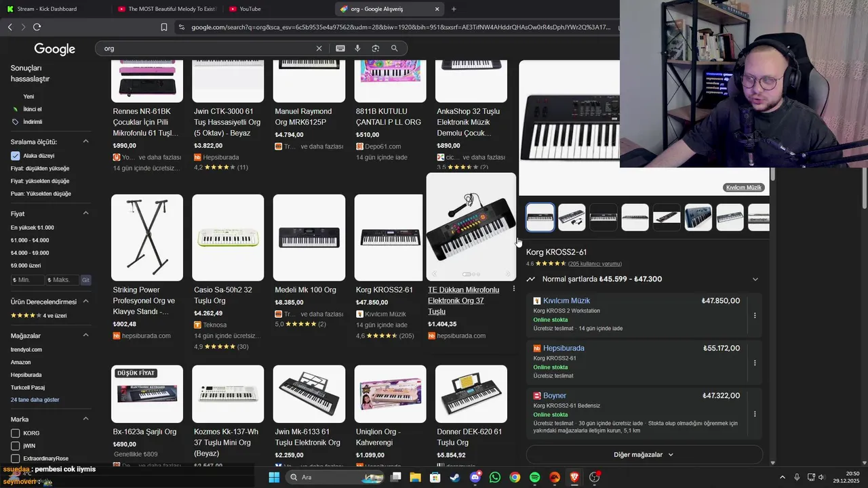Open Medeli Mk 100 Org product image
Image resolution: width=868 pixels, height=488 pixels.
click(x=309, y=237)
